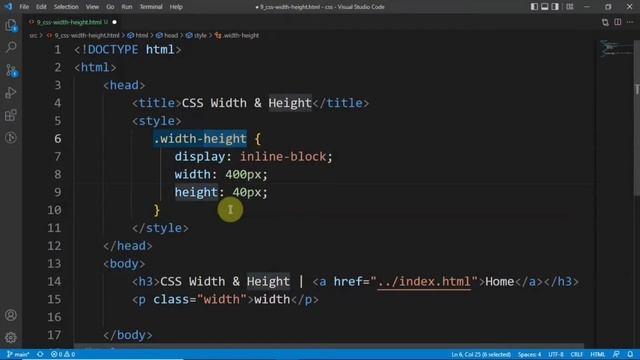Screen dimensions: 640x360
Task: Click line number 9 in the gutter
Action: click(58, 192)
